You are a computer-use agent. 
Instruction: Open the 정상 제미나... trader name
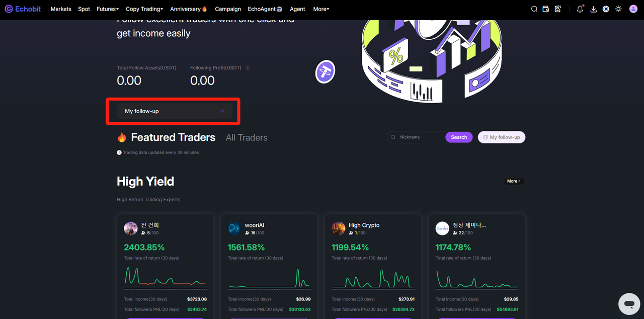[x=469, y=225]
